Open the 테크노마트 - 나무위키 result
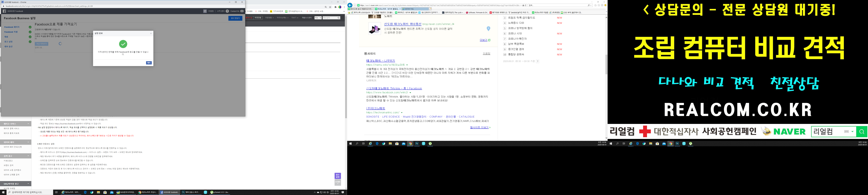Image resolution: width=868 pixels, height=195 pixels. 380,61
